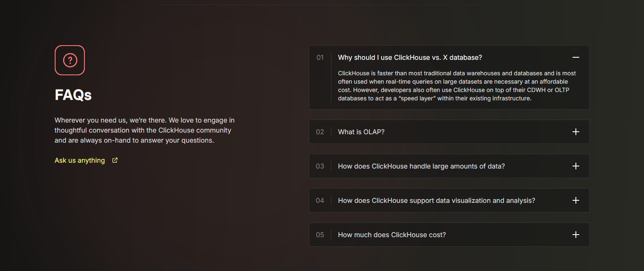Collapse the answer about ClickHouse vs. X database

[x=575, y=57]
